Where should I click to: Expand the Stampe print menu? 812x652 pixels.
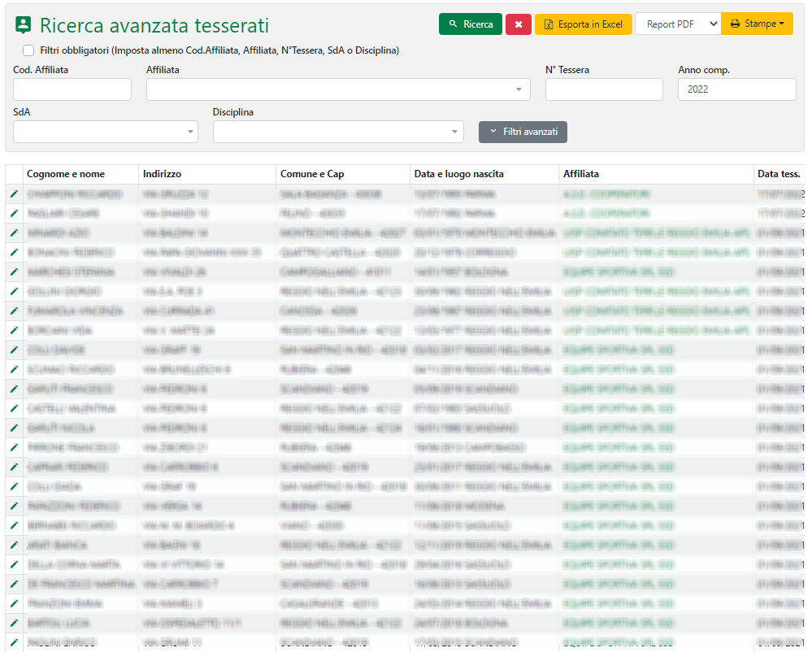(x=757, y=24)
